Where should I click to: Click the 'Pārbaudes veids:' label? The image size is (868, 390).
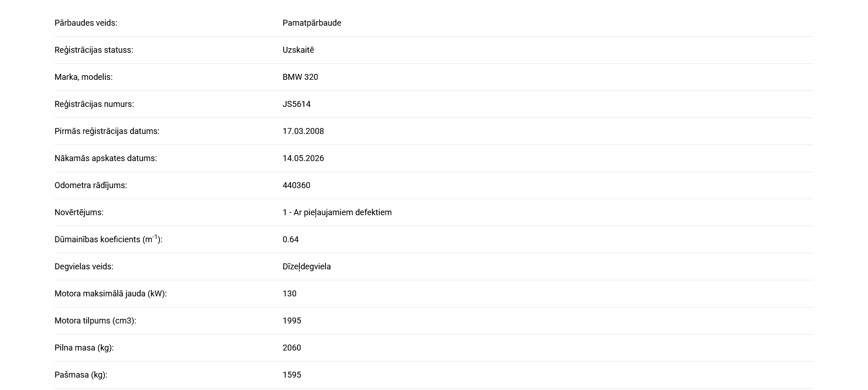pyautogui.click(x=86, y=23)
